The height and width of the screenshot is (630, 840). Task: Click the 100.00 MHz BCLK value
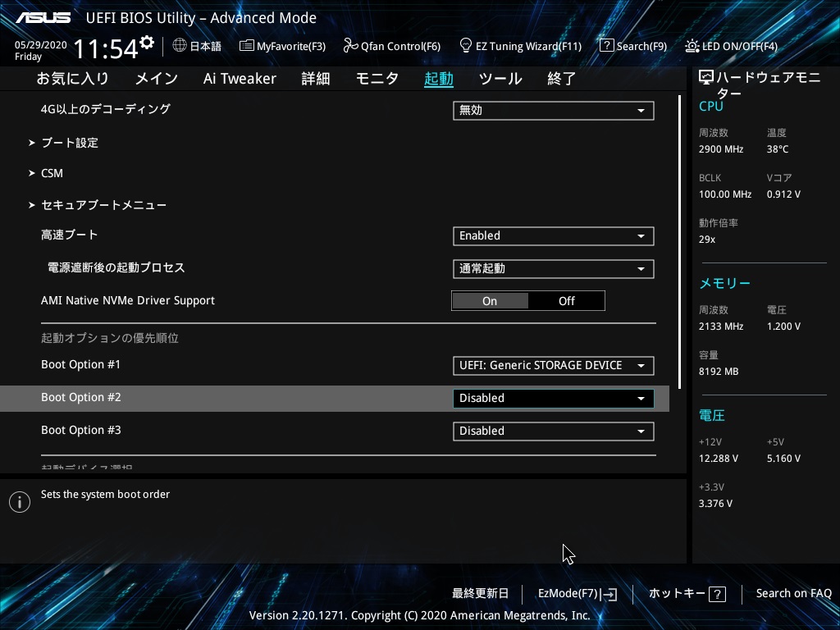tap(725, 194)
